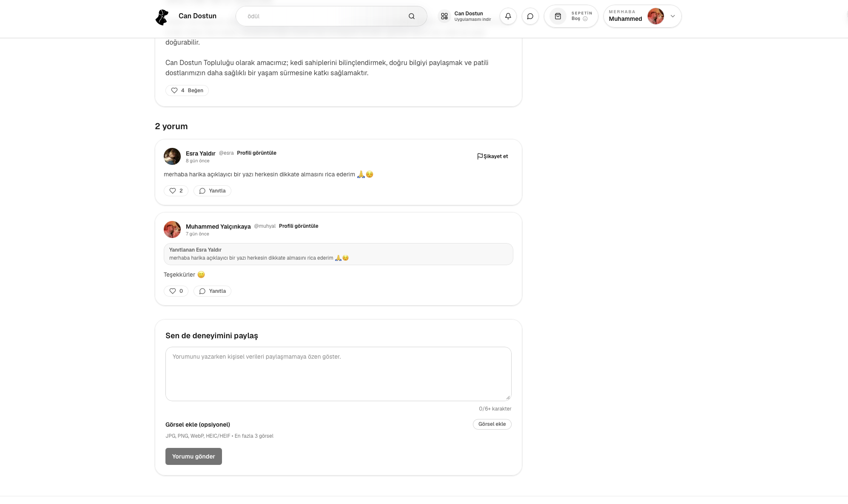This screenshot has height=504, width=848.
Task: Click the Görsel ekle button
Action: pyautogui.click(x=492, y=424)
